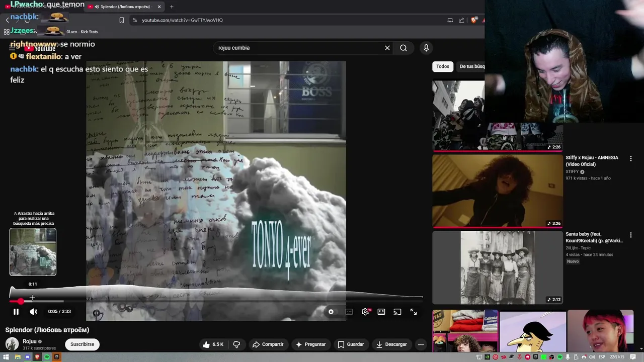Click the Preguntar button
Image resolution: width=644 pixels, height=362 pixels.
coord(310,344)
